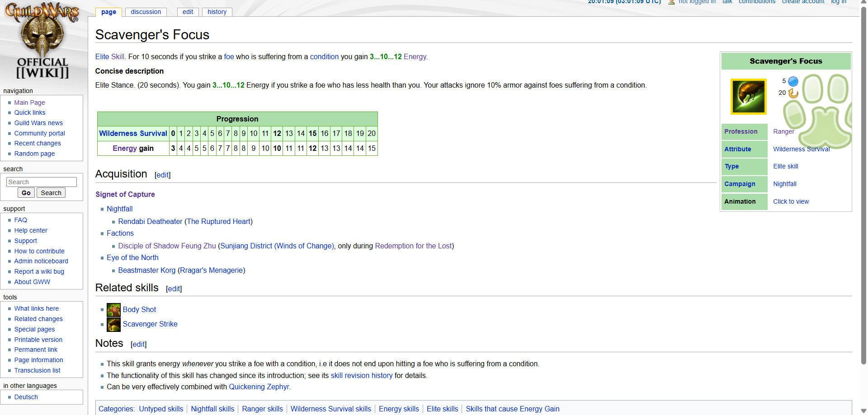Open About GWW
868x415 pixels.
(32, 282)
